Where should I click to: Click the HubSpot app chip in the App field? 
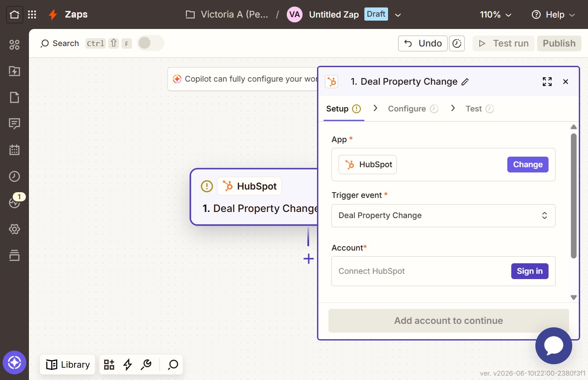(x=367, y=165)
